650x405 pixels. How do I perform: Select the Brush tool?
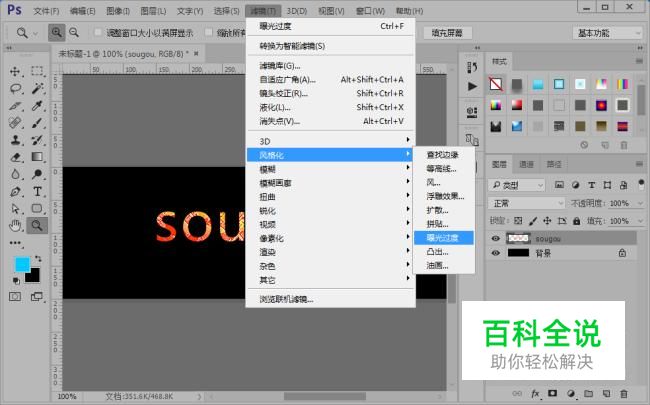pyautogui.click(x=37, y=123)
